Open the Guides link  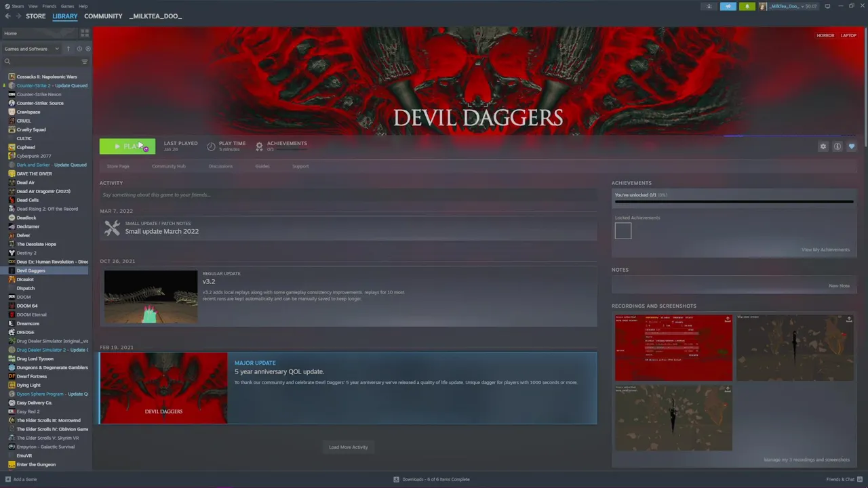point(262,166)
